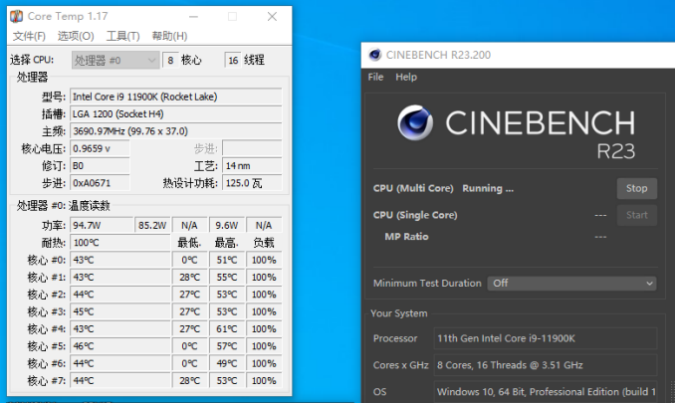
Task: Open the 文件(F) menu in Core Temp
Action: (x=29, y=36)
